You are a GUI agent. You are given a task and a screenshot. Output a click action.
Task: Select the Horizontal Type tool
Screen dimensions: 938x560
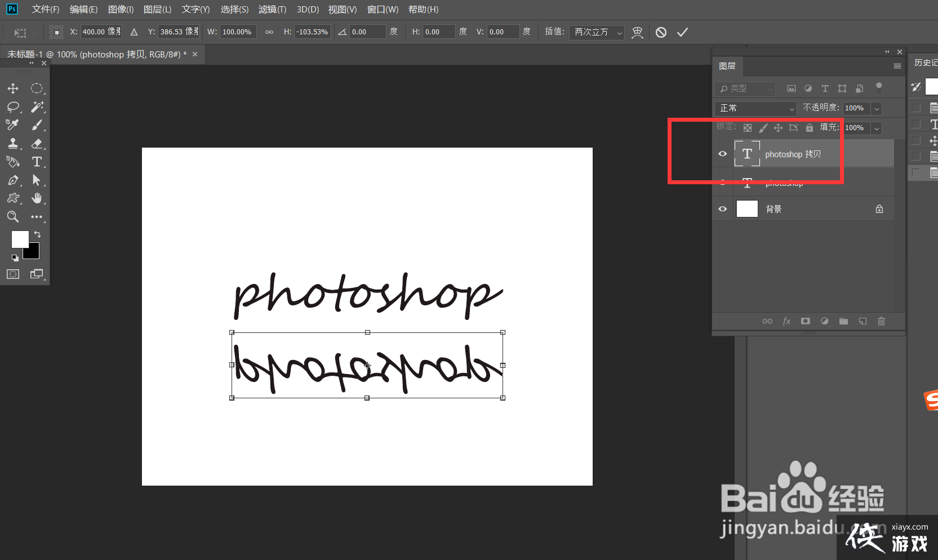click(x=37, y=162)
